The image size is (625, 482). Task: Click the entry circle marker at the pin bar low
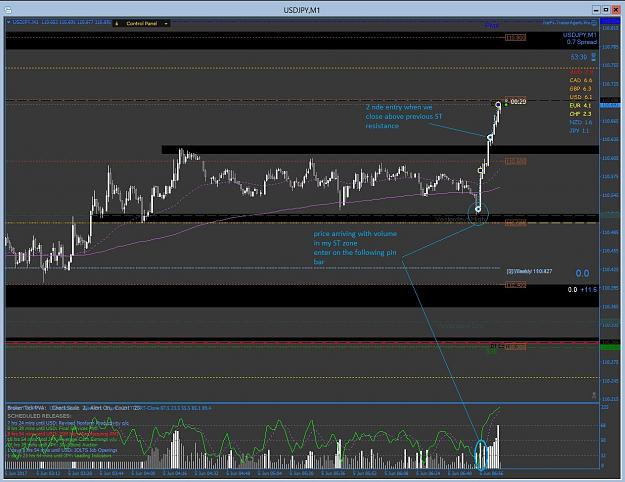coord(478,209)
